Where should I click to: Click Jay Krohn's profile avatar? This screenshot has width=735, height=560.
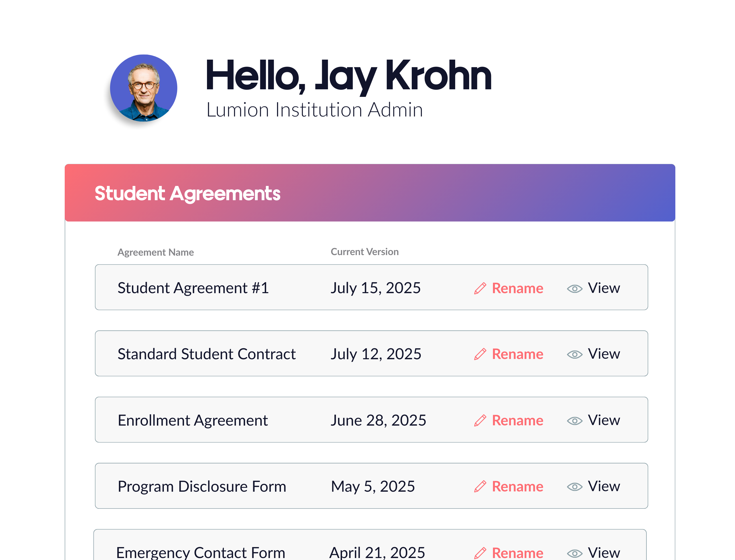coord(144,88)
